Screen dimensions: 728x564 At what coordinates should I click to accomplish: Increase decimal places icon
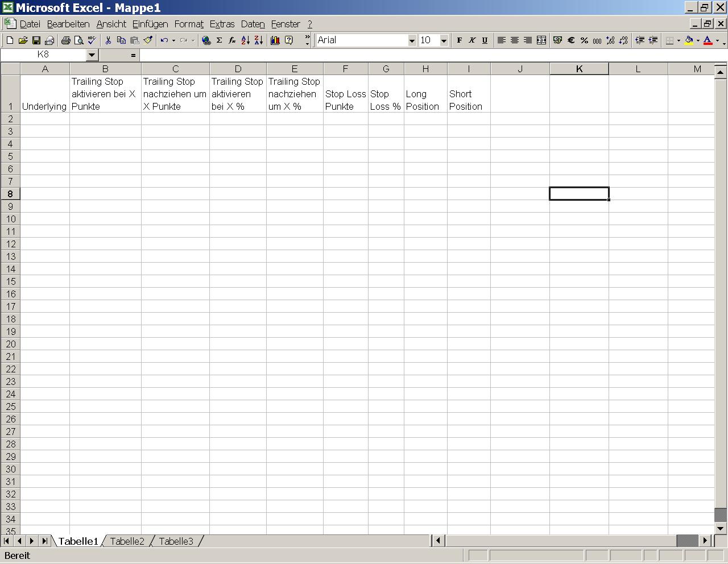coord(610,40)
